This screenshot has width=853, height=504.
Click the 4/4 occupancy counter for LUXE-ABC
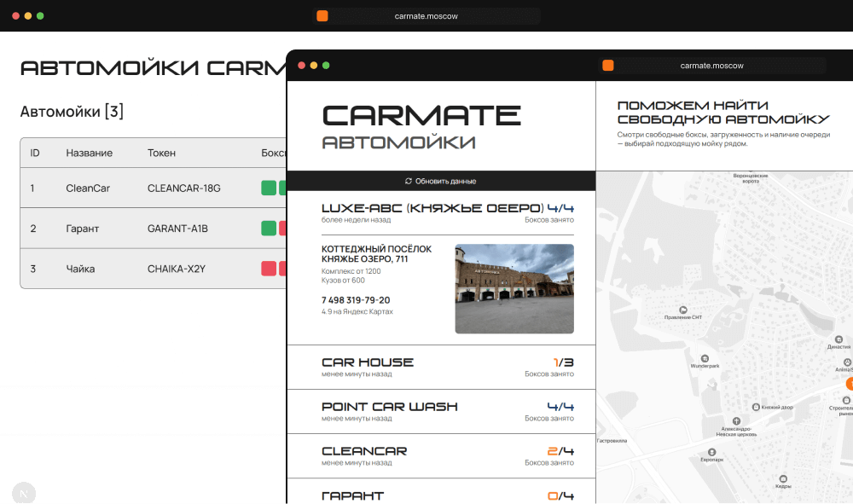click(560, 208)
